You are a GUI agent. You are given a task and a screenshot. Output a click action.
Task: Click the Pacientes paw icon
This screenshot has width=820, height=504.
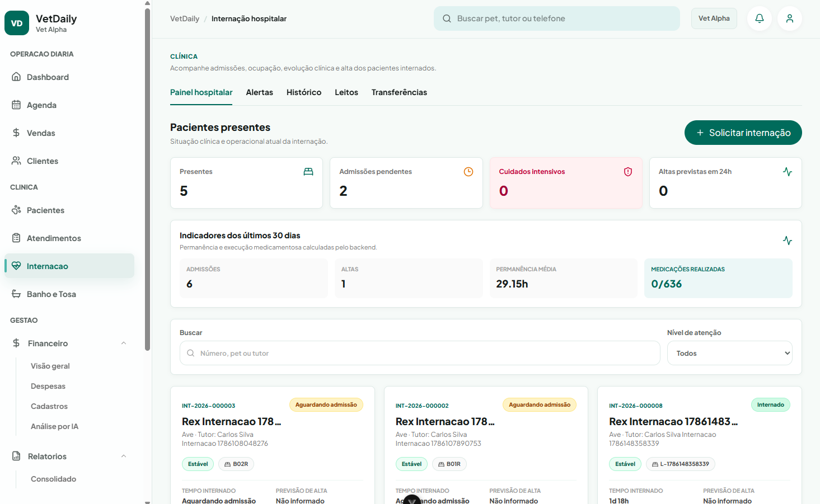pos(16,210)
